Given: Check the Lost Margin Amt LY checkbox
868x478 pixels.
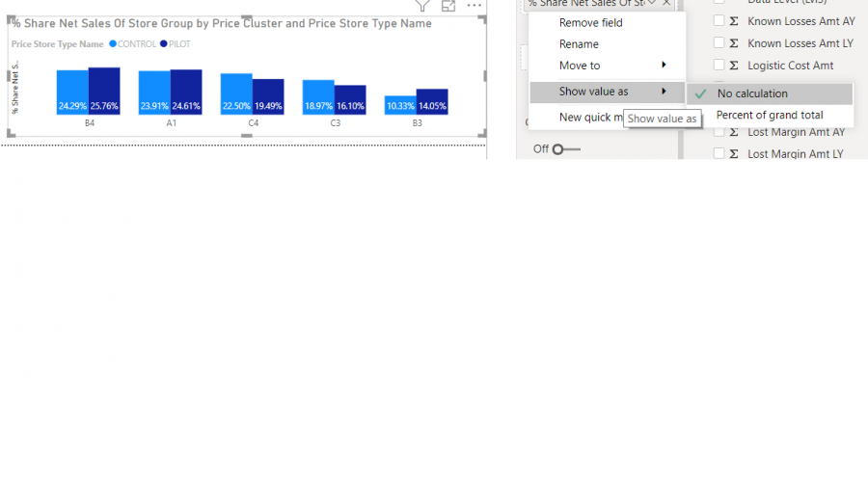Looking at the screenshot, I should [x=719, y=153].
